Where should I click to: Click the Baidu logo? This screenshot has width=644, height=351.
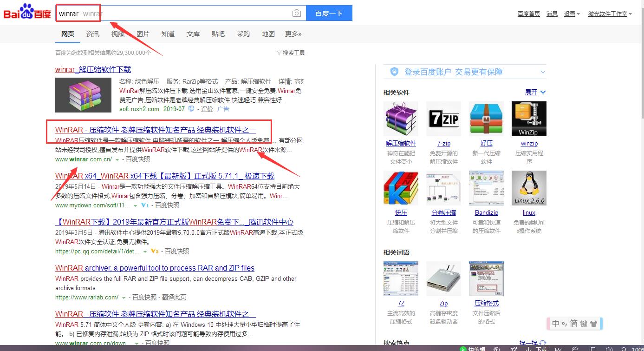[27, 12]
